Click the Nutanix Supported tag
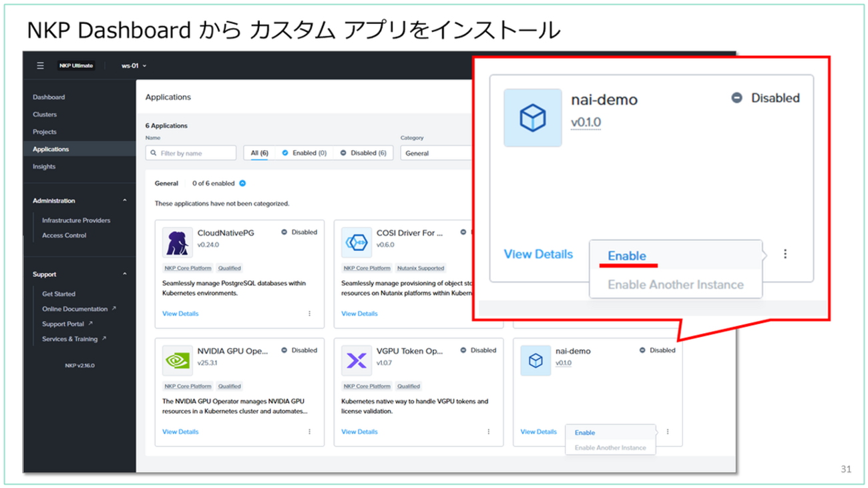Screen dimensions: 868x488 click(x=421, y=268)
